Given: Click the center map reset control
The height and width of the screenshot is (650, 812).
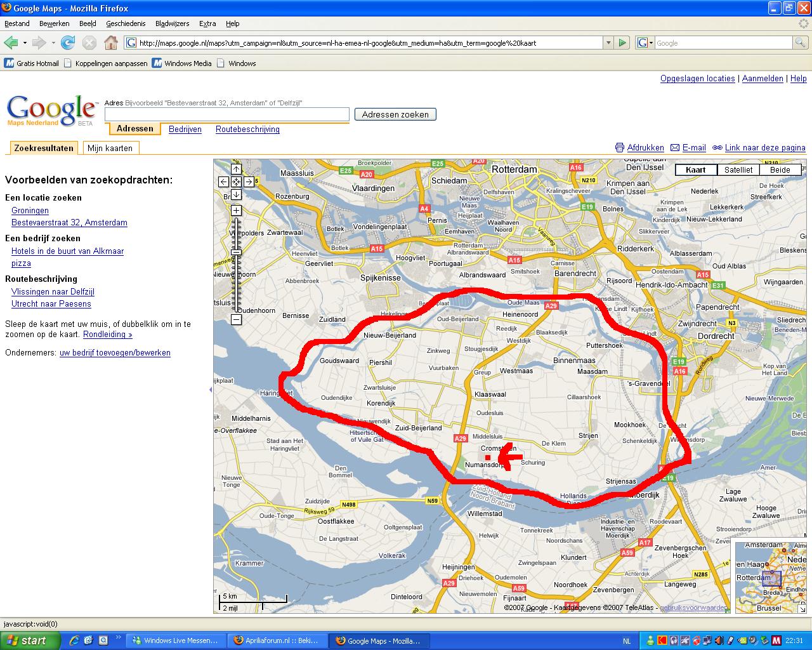Looking at the screenshot, I should click(236, 182).
